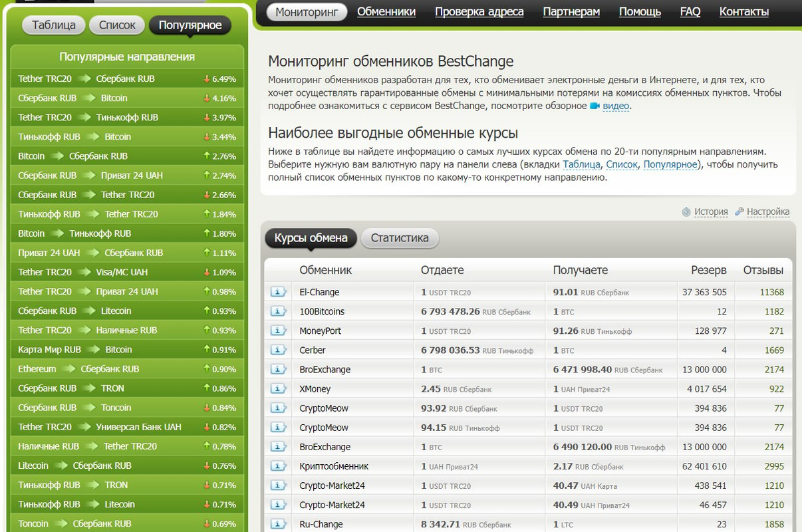802x532 pixels.
Task: Open Проверка адреса page
Action: [x=479, y=12]
